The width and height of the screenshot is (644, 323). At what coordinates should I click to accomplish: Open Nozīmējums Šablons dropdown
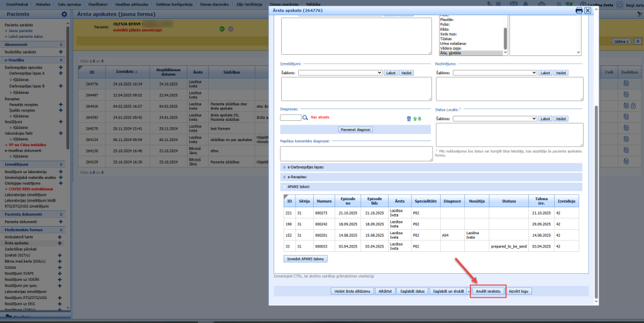494,73
